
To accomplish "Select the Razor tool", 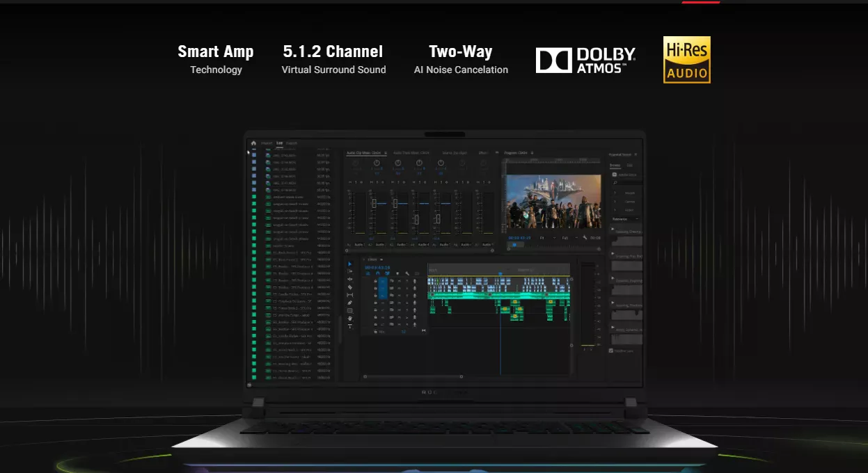I will point(350,287).
